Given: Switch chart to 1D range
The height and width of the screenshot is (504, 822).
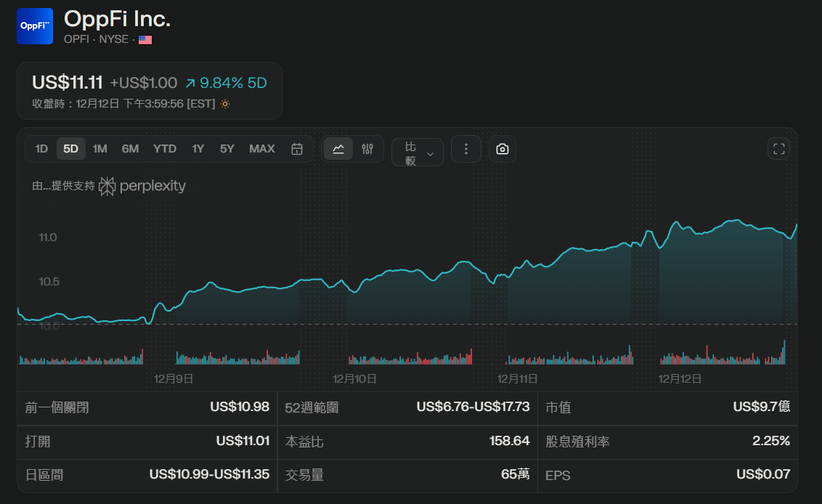Looking at the screenshot, I should (x=41, y=149).
